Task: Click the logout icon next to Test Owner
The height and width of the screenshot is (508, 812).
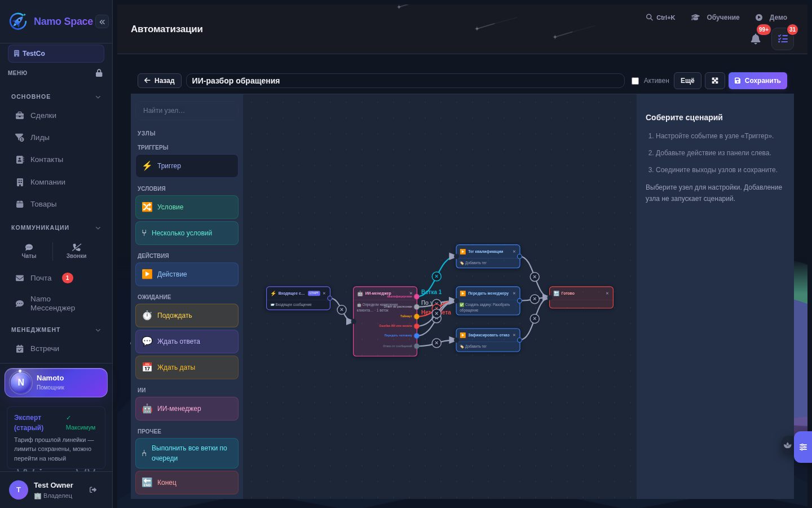Action: coord(93,489)
